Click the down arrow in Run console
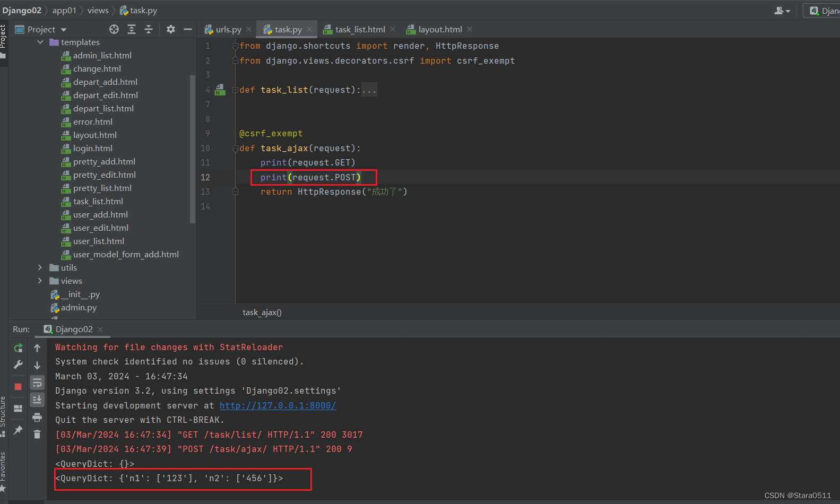 (x=37, y=366)
